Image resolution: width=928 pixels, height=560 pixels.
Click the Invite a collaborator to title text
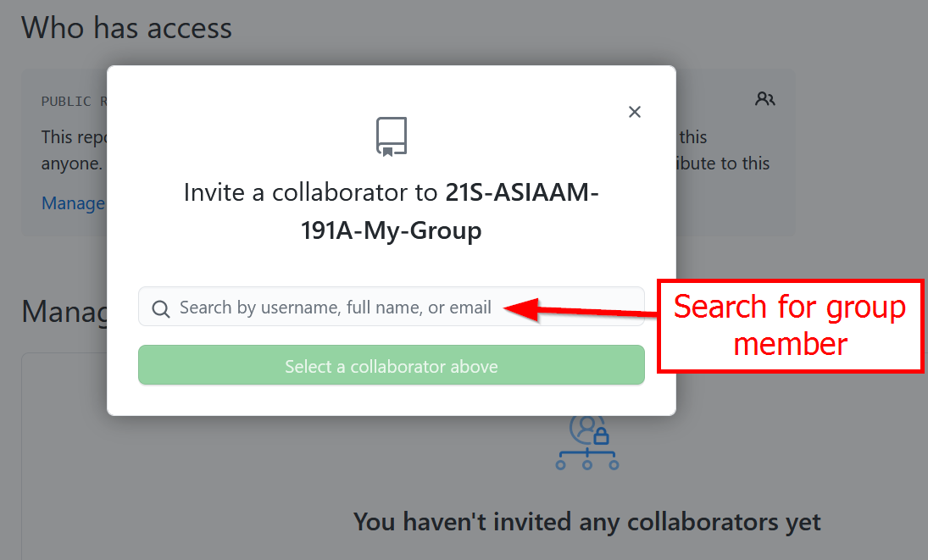point(310,192)
